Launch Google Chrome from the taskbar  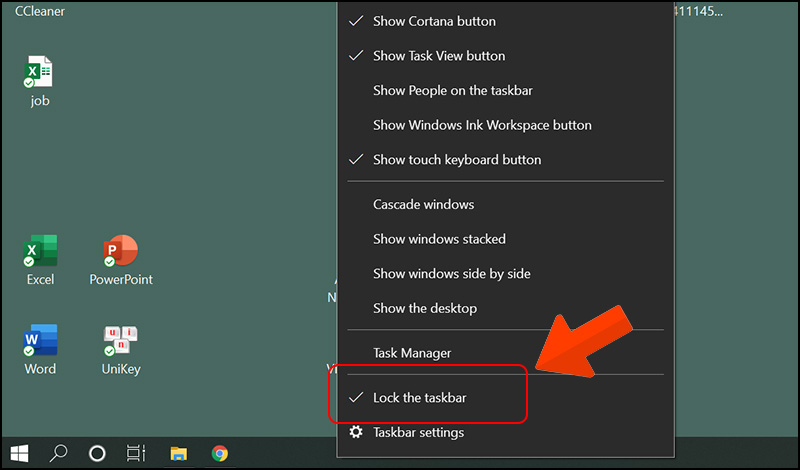coord(220,453)
